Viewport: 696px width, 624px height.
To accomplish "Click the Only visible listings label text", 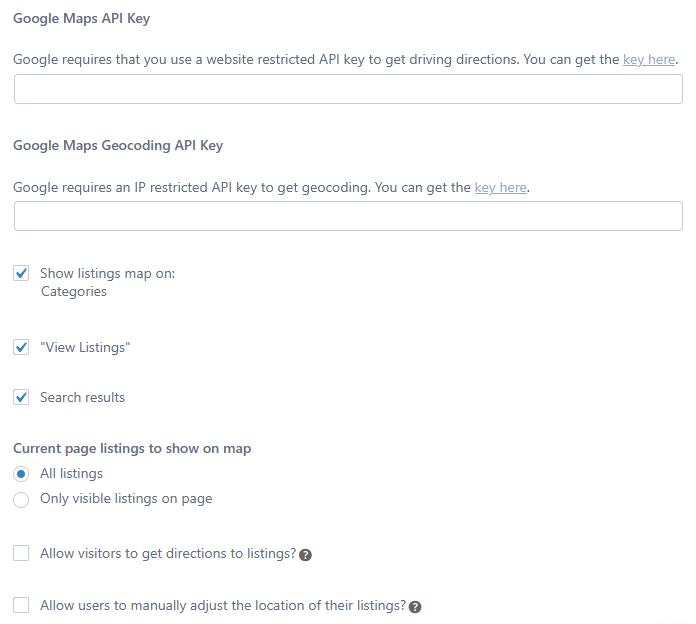I will 127,499.
